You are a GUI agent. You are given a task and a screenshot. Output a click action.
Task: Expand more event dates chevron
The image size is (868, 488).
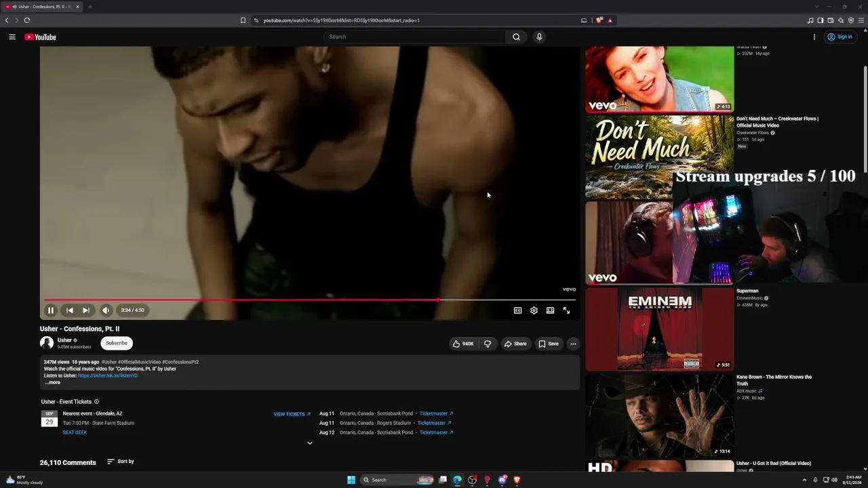[310, 443]
